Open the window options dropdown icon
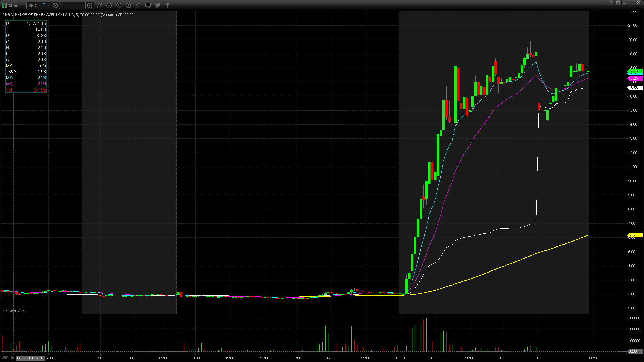The image size is (644, 362). coord(618,2)
